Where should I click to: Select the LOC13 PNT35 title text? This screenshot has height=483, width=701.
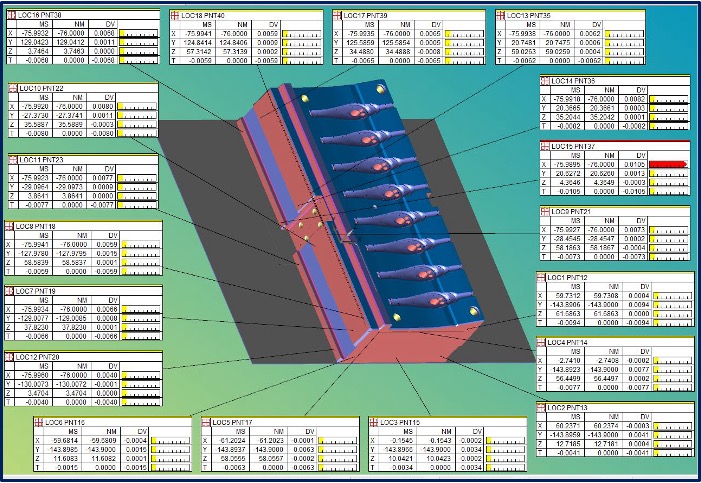tap(528, 16)
